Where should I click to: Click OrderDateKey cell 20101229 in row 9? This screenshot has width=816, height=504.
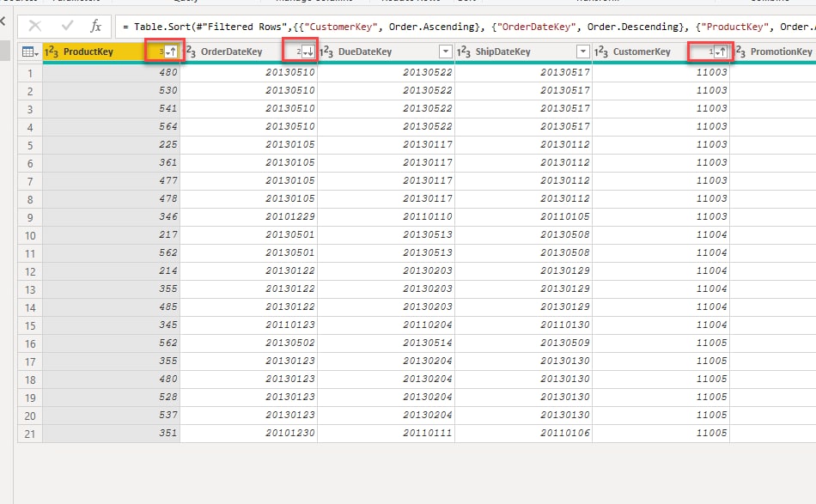click(x=249, y=216)
